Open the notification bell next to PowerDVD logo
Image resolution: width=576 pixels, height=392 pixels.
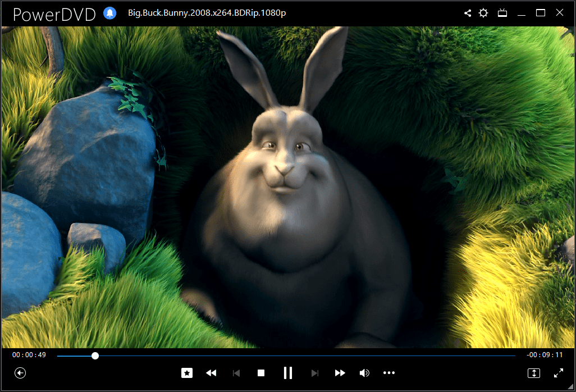(x=109, y=13)
